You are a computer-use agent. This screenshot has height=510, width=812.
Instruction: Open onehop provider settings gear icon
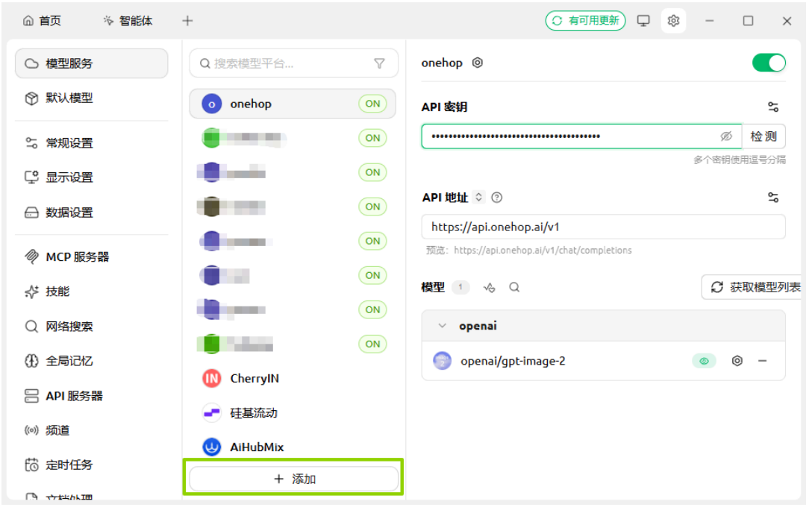(x=479, y=63)
